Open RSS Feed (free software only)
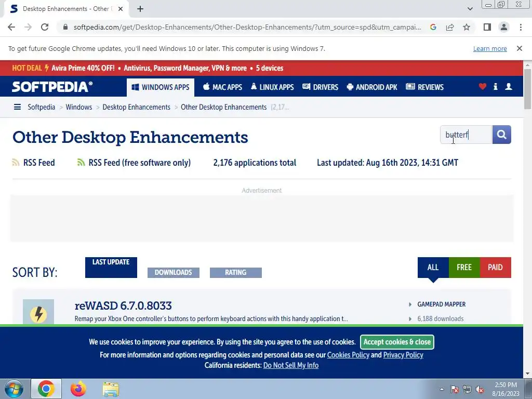The image size is (532, 399). [134, 163]
